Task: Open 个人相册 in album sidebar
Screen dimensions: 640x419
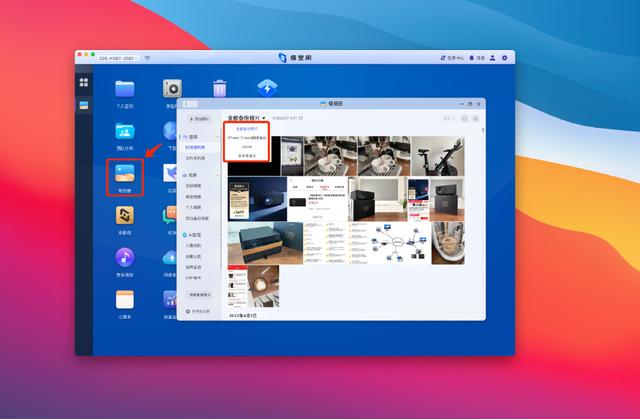Action: 193,207
